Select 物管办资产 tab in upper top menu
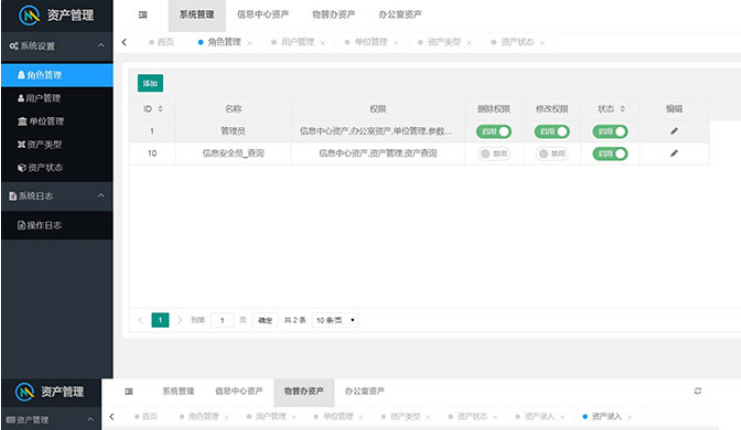The width and height of the screenshot is (741, 430). click(x=334, y=15)
